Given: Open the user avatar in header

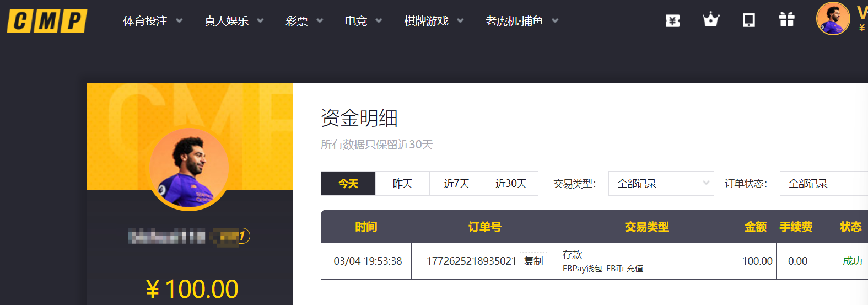Looking at the screenshot, I should click(833, 19).
